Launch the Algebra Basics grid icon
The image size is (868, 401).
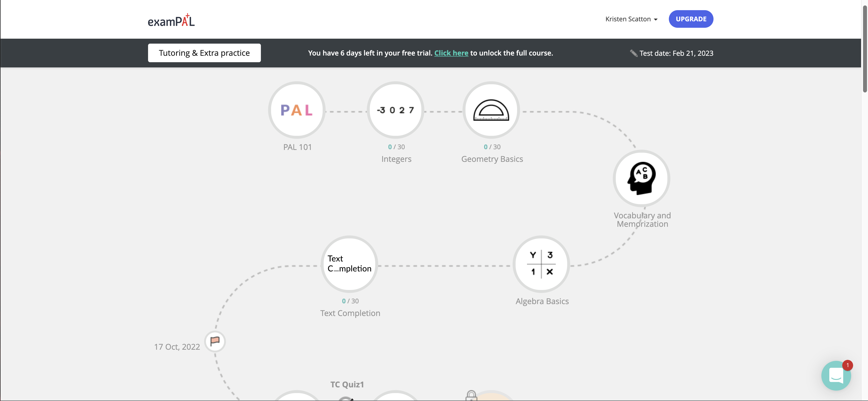541,264
